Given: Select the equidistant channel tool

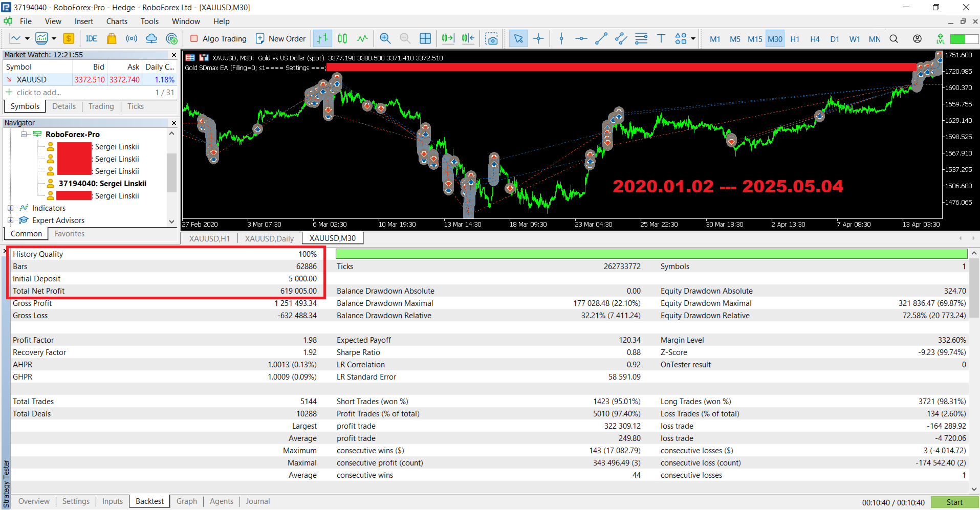Looking at the screenshot, I should pyautogui.click(x=621, y=38).
